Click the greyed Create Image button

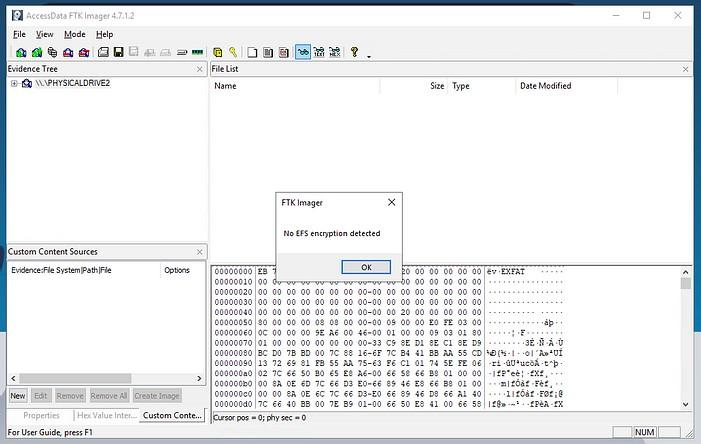157,396
